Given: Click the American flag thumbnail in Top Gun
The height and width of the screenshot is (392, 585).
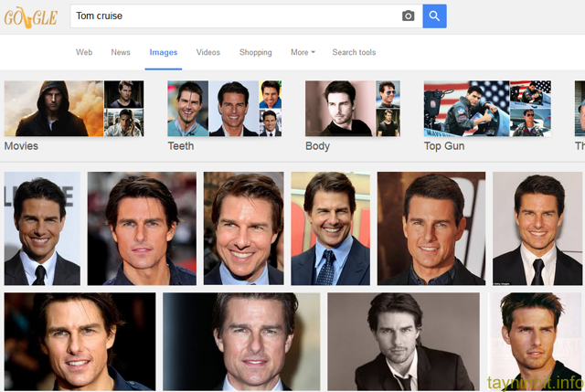Looking at the screenshot, I should click(x=466, y=108).
